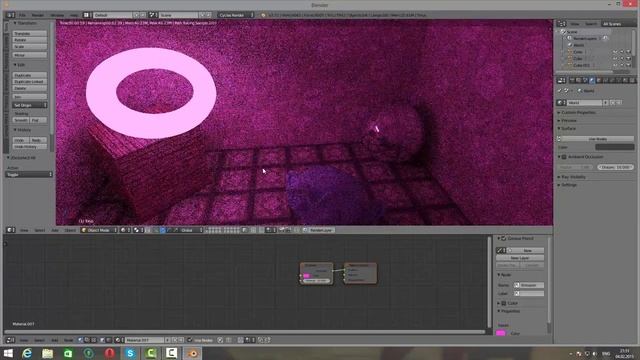
Task: Click the Duplicate Linked button
Action: (x=30, y=82)
